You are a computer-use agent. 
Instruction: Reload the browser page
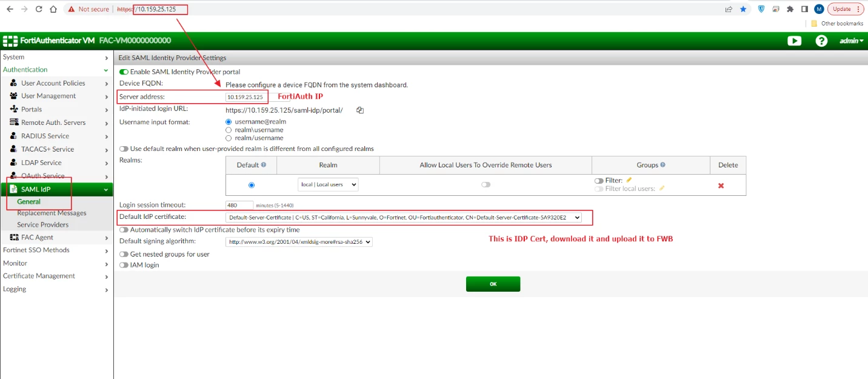pos(39,9)
